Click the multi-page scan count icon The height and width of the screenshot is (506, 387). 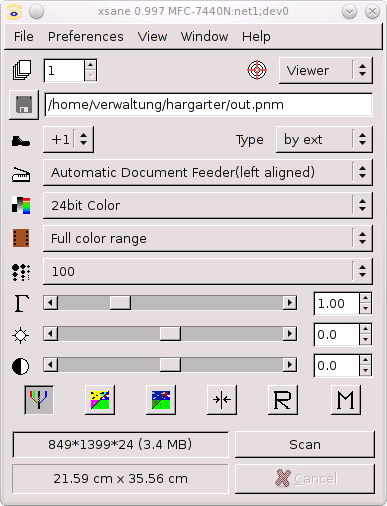click(x=22, y=70)
